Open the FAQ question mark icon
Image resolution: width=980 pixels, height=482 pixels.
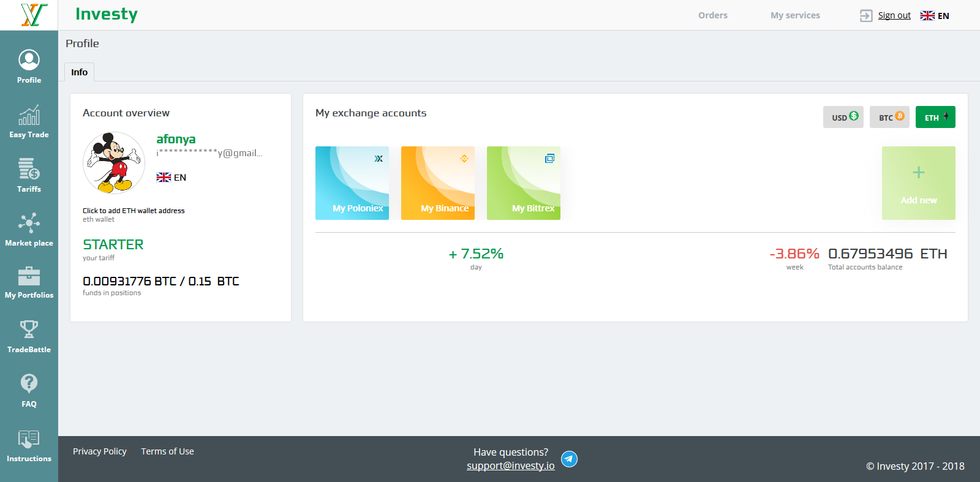(x=29, y=383)
